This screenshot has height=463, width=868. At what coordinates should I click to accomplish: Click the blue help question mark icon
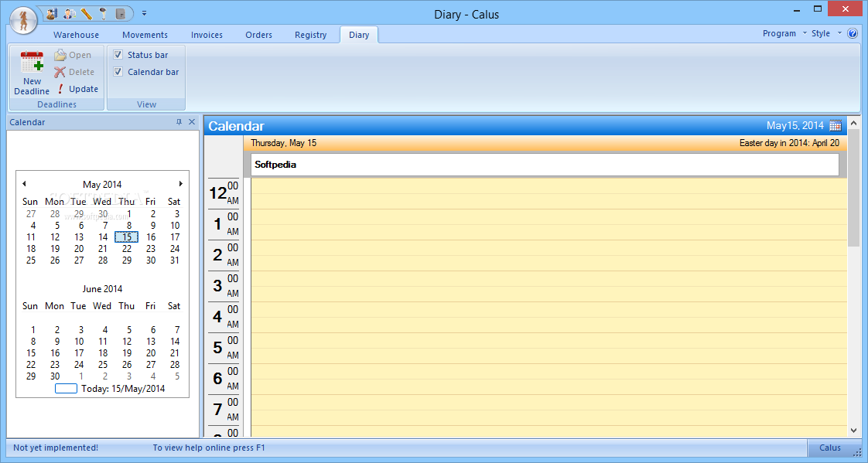pos(853,33)
